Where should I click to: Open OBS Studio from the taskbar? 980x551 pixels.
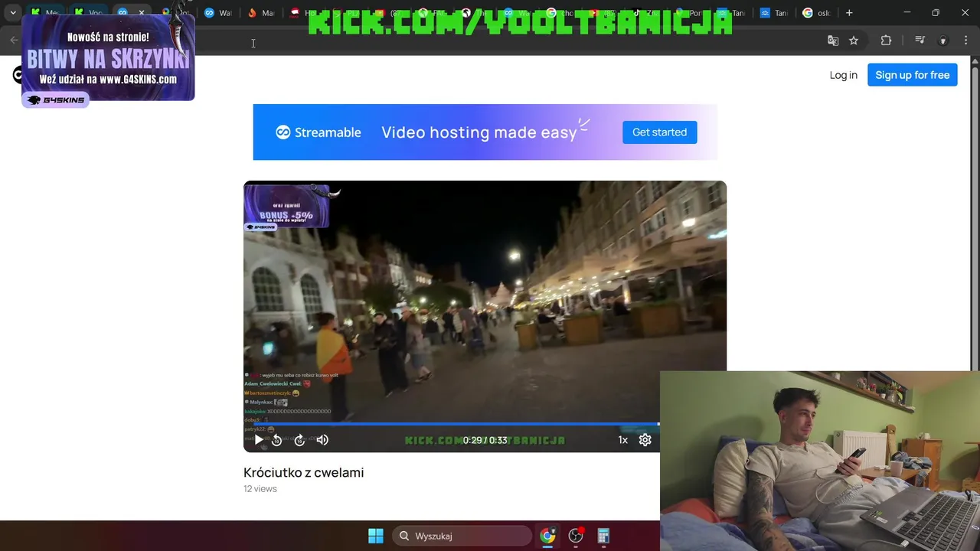point(576,536)
